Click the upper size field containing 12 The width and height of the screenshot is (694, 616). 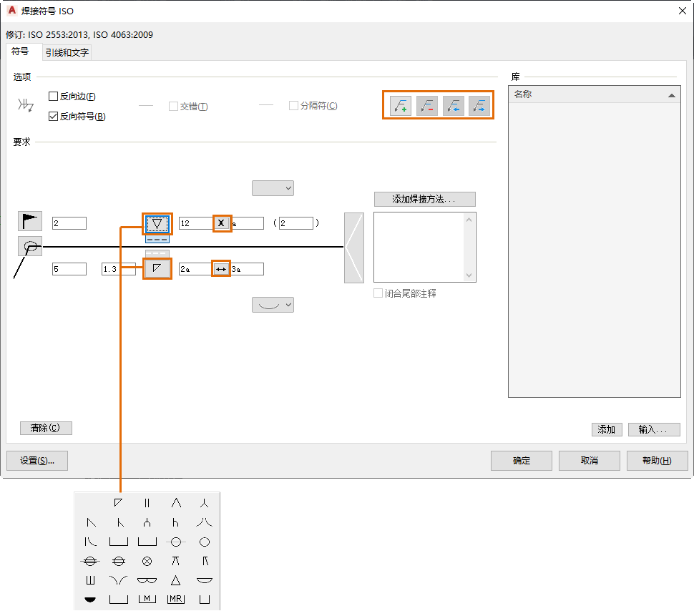(197, 223)
